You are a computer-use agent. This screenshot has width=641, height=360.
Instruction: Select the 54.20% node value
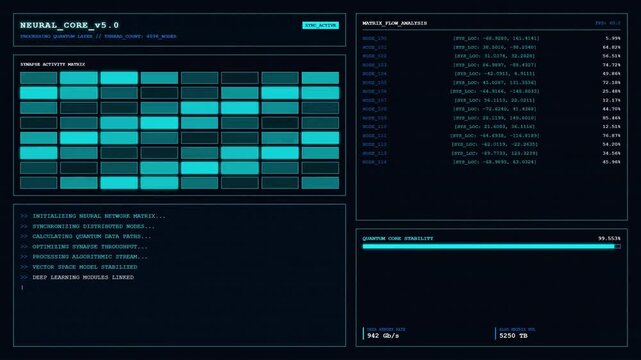(x=612, y=145)
